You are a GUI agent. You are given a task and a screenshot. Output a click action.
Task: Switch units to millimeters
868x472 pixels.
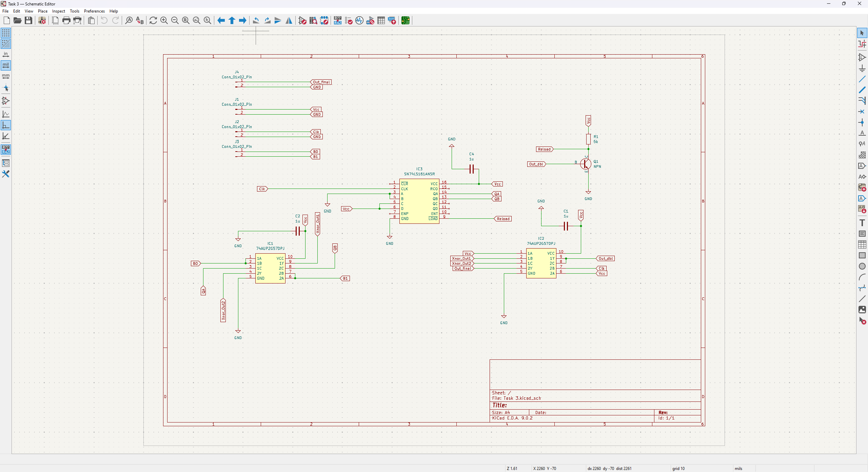pyautogui.click(x=6, y=76)
